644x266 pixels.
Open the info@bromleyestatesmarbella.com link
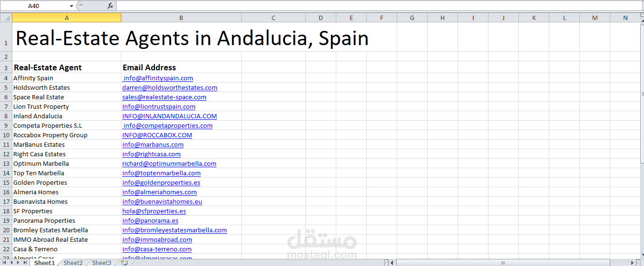pyautogui.click(x=175, y=230)
